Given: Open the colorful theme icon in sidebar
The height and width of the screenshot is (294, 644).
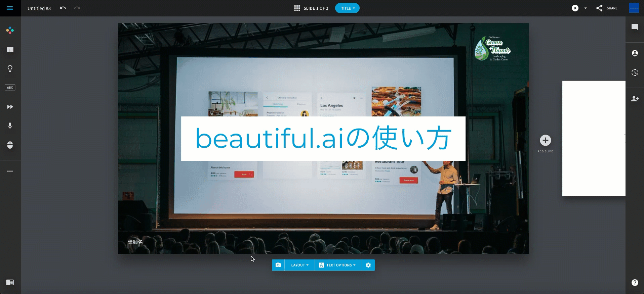Looking at the screenshot, I should click(10, 31).
